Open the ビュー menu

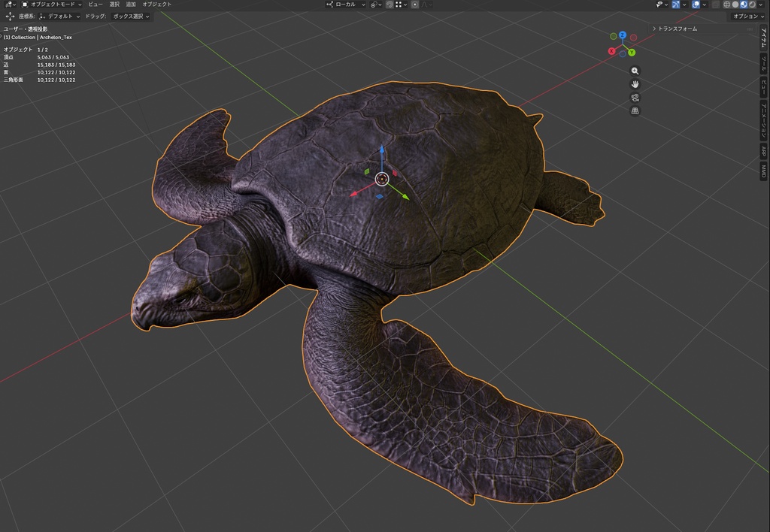[95, 4]
